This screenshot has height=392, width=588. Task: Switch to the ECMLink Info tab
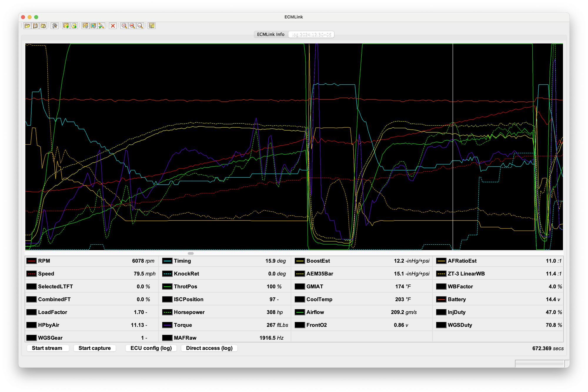(x=271, y=34)
